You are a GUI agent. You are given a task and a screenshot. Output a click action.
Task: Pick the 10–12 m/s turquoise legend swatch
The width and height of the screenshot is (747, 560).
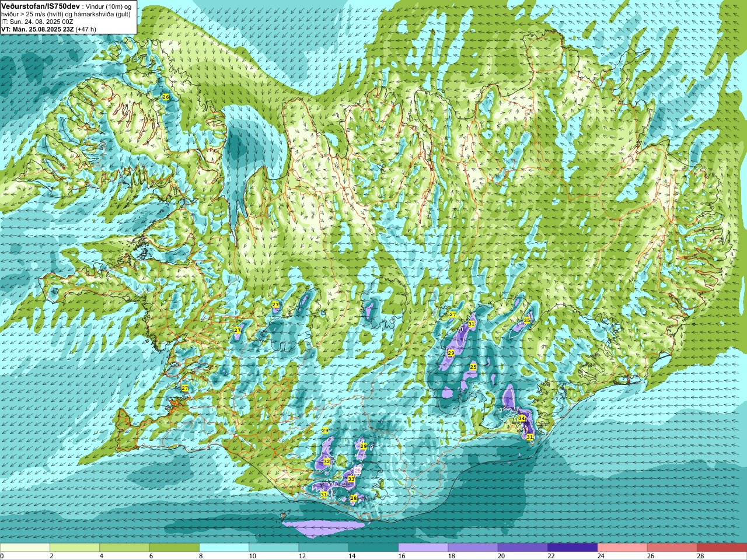pyautogui.click(x=274, y=547)
